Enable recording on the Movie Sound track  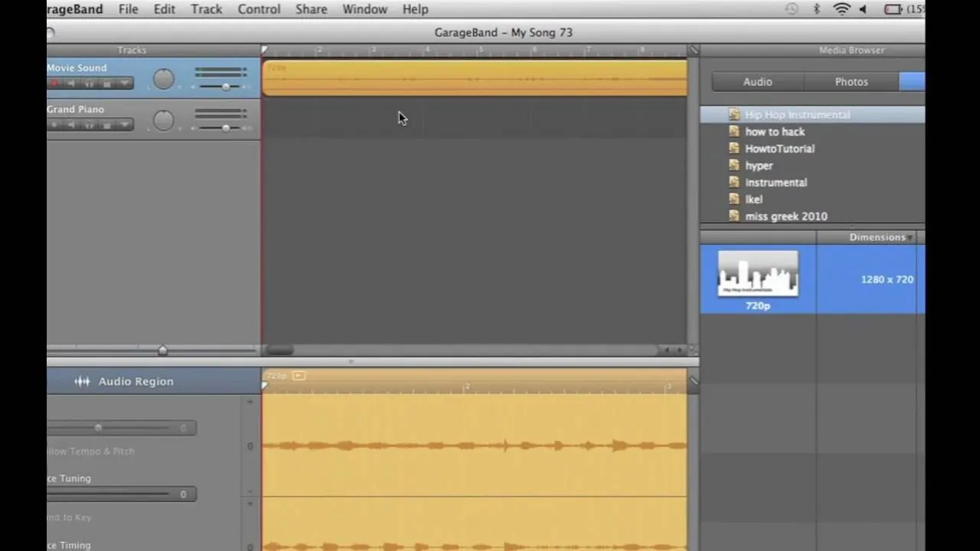[x=54, y=83]
